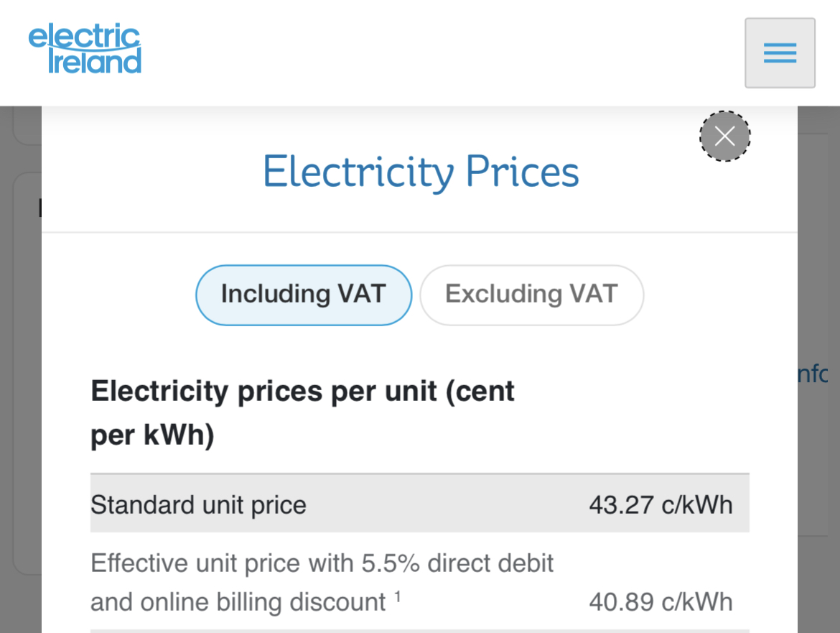This screenshot has width=840, height=633.
Task: Select the Standard unit price row label
Action: click(198, 505)
